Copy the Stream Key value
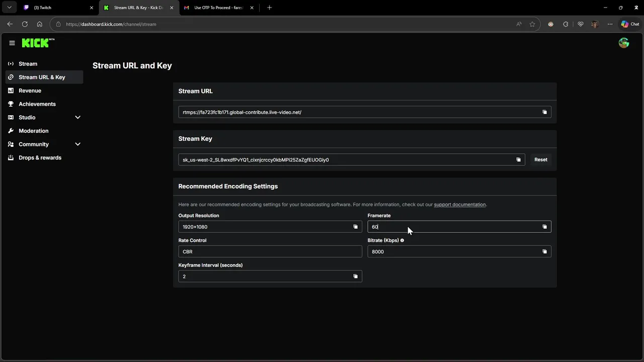Image resolution: width=644 pixels, height=362 pixels. point(518,160)
